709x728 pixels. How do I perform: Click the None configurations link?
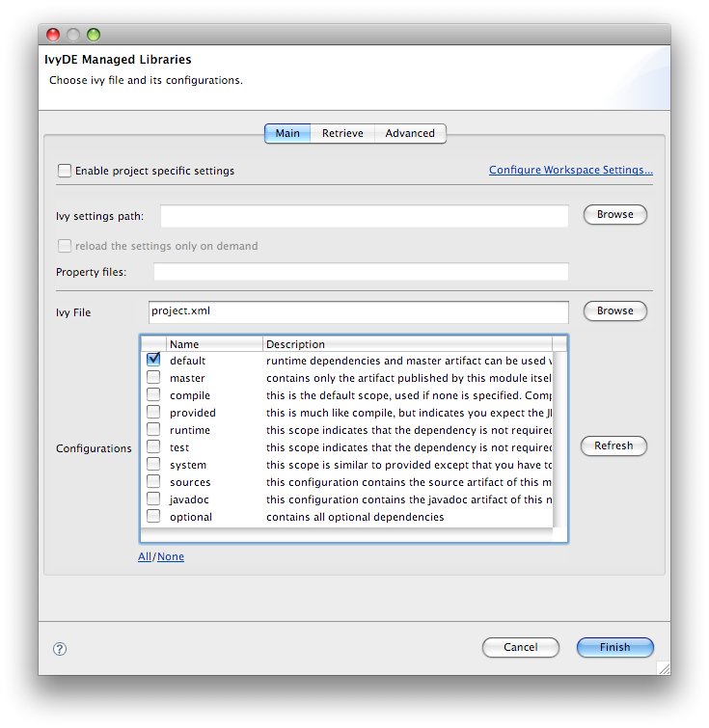coord(171,556)
